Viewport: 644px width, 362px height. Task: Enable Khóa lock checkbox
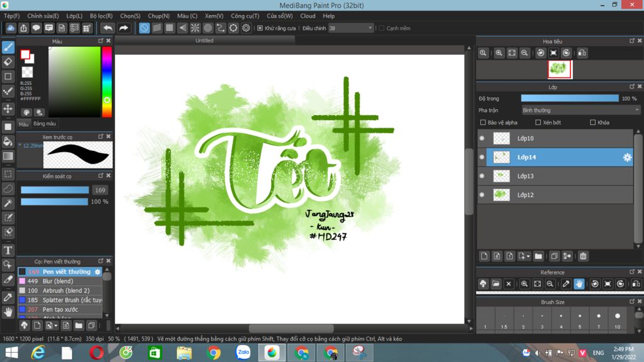pyautogui.click(x=592, y=123)
